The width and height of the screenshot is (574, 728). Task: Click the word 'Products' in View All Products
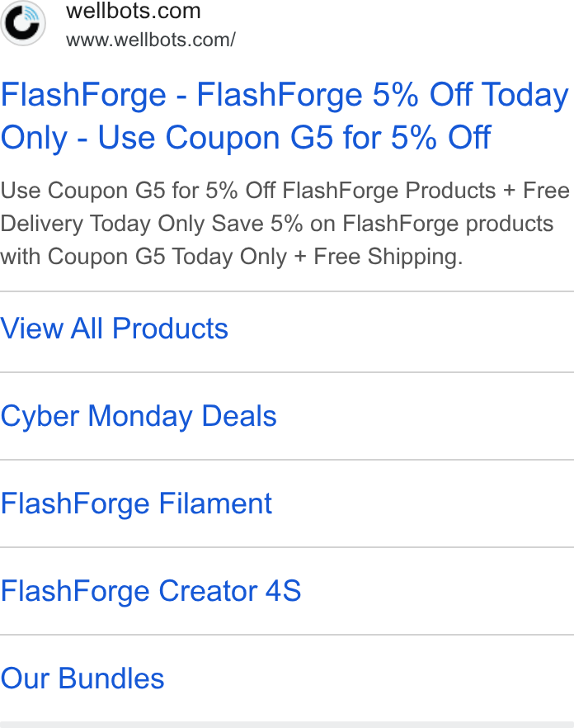point(170,329)
